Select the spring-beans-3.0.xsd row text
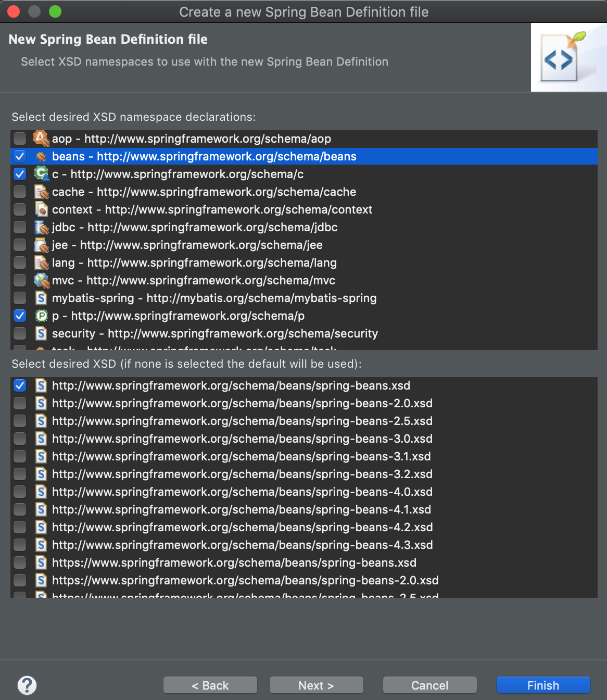The height and width of the screenshot is (700, 607). point(242,439)
